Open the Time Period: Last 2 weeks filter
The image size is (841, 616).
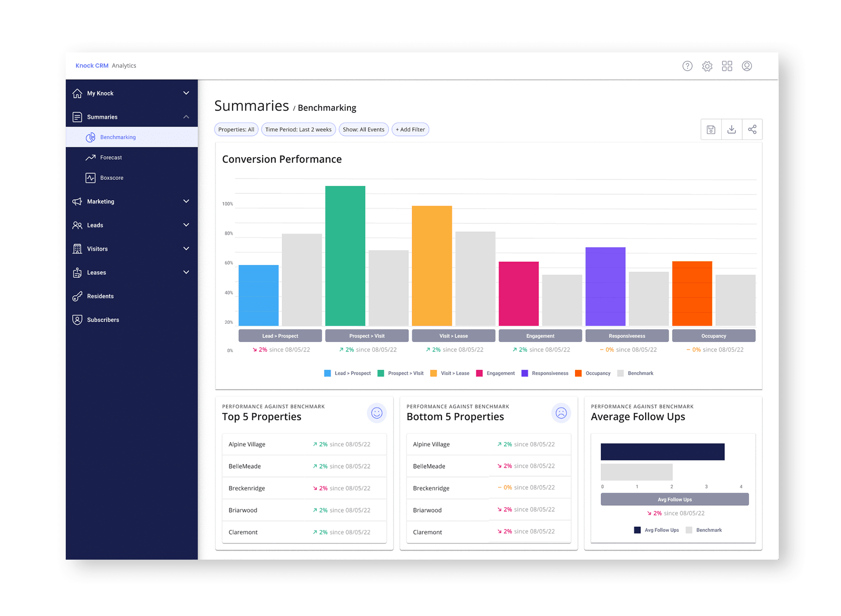pos(299,129)
